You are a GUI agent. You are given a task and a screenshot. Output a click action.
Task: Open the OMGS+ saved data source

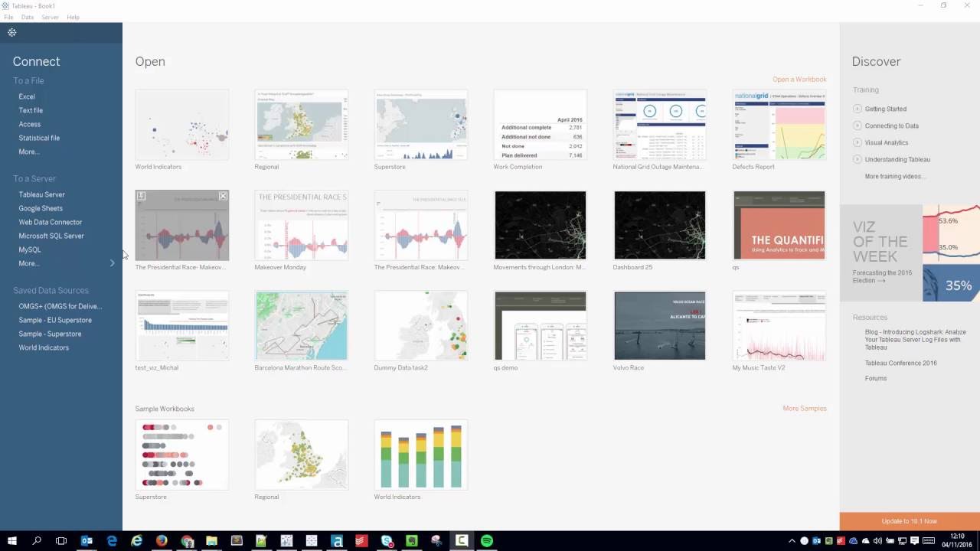click(60, 306)
